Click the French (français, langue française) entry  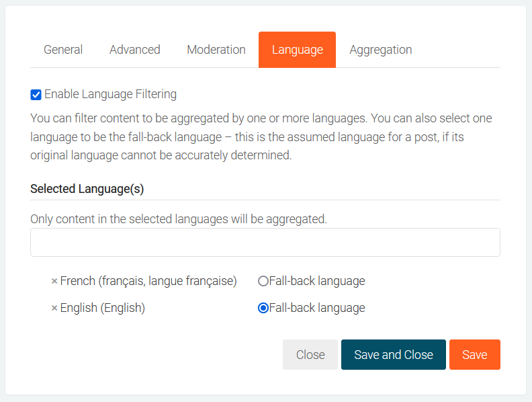[148, 281]
